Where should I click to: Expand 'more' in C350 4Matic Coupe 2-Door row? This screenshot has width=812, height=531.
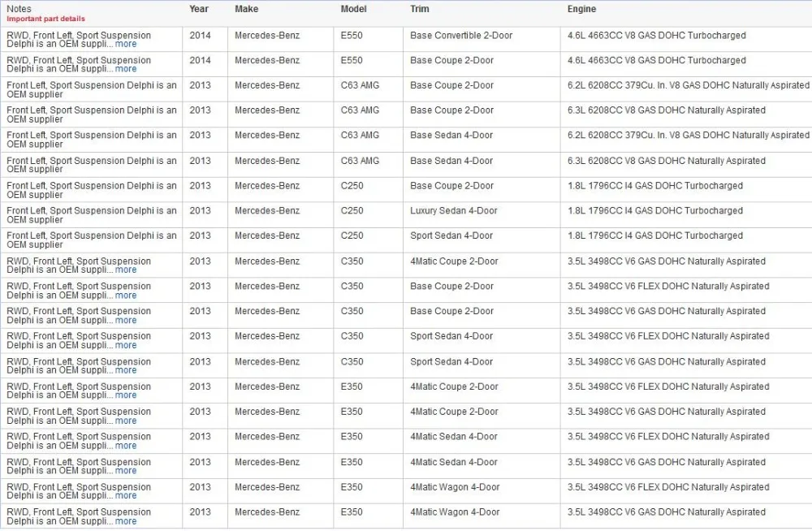coord(126,270)
